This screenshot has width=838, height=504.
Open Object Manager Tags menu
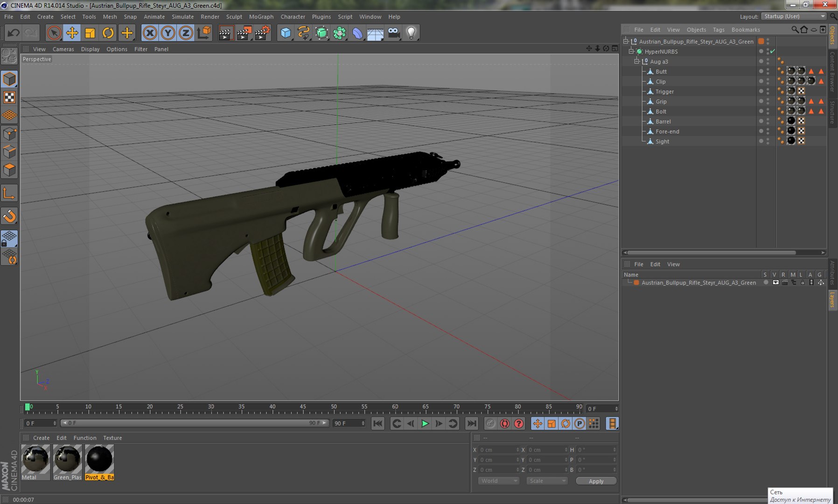(x=719, y=29)
